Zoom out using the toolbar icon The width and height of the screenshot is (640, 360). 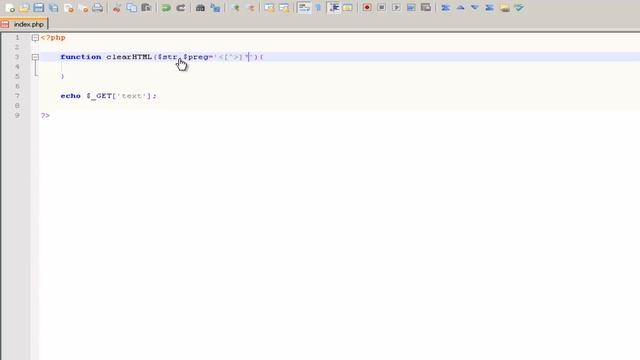(x=251, y=8)
